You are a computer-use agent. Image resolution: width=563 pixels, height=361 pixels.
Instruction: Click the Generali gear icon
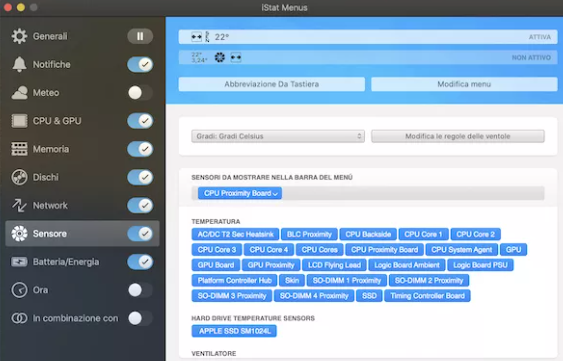coord(19,36)
